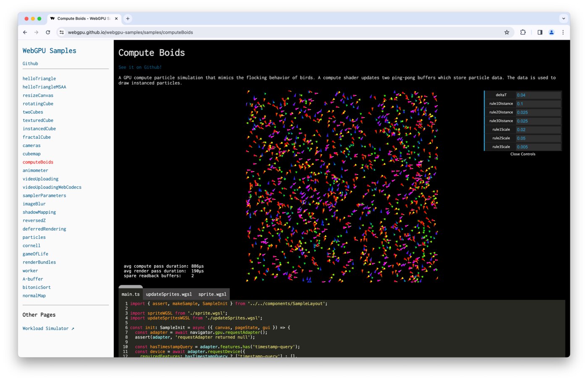Adjust the rule1Distance value slider
The image size is (588, 381).
tap(538, 104)
